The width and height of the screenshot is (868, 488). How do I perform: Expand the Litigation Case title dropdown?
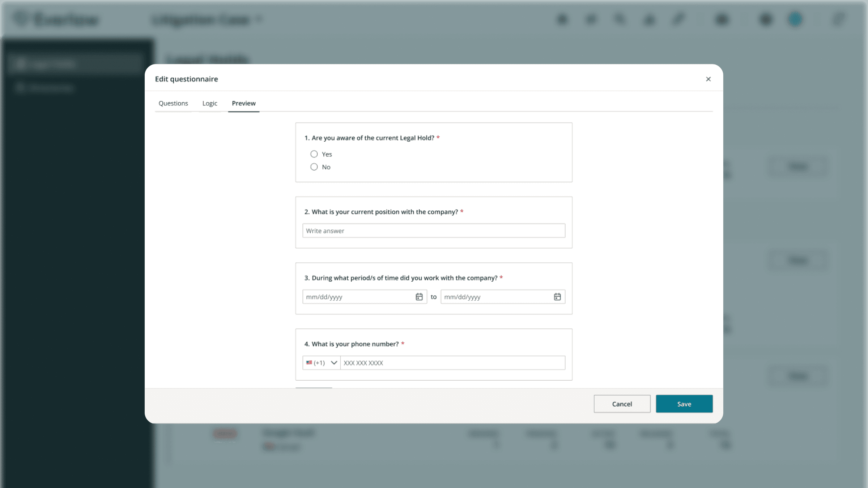pyautogui.click(x=259, y=19)
